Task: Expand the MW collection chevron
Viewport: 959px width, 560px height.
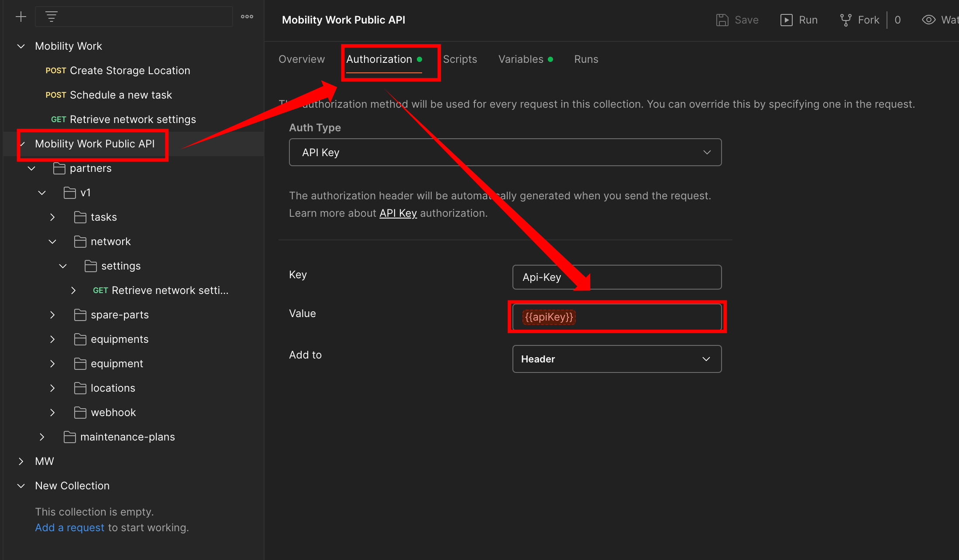Action: click(21, 461)
